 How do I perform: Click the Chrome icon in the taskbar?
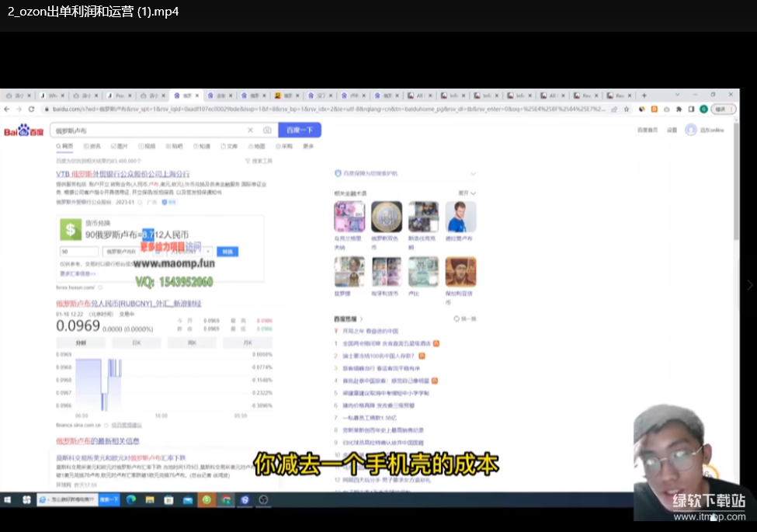[226, 499]
